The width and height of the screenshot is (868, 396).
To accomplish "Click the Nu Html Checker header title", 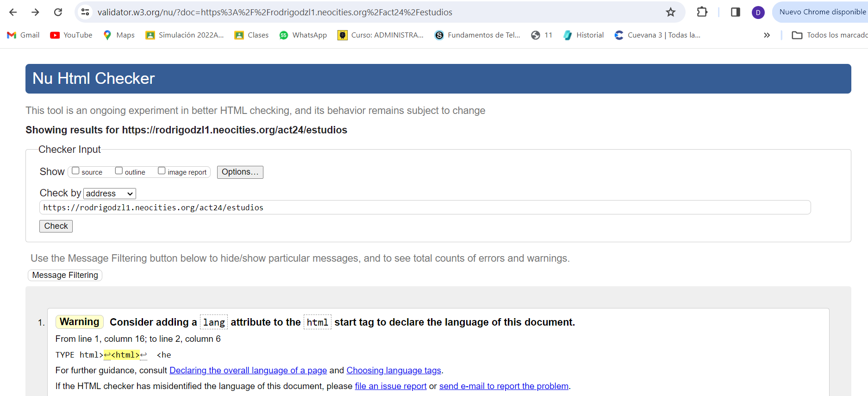I will (x=94, y=79).
